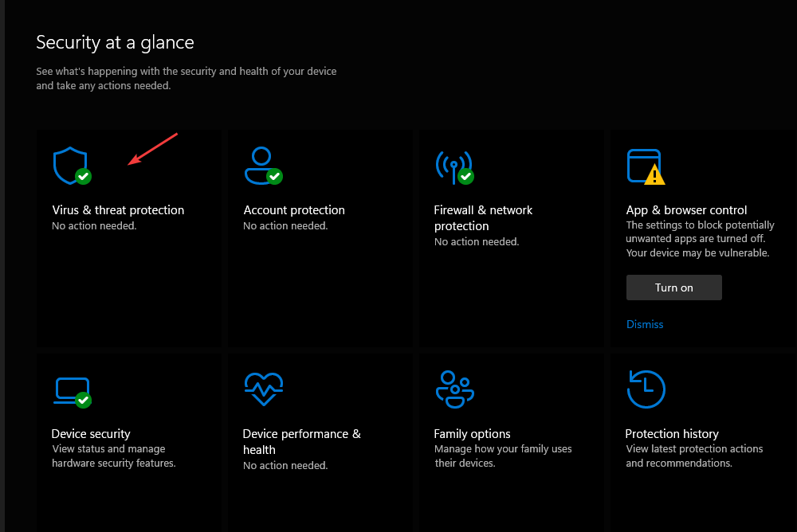This screenshot has height=532, width=797.
Task: Click the Protection history clock icon
Action: pyautogui.click(x=646, y=389)
